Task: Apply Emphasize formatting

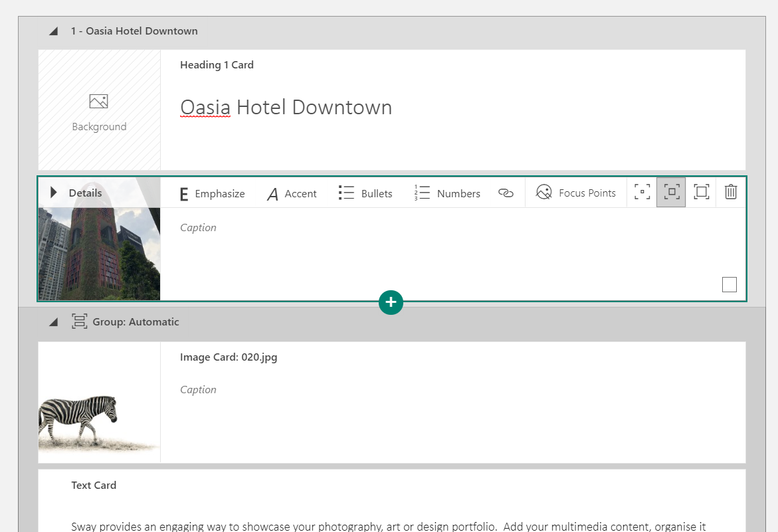Action: pyautogui.click(x=212, y=193)
